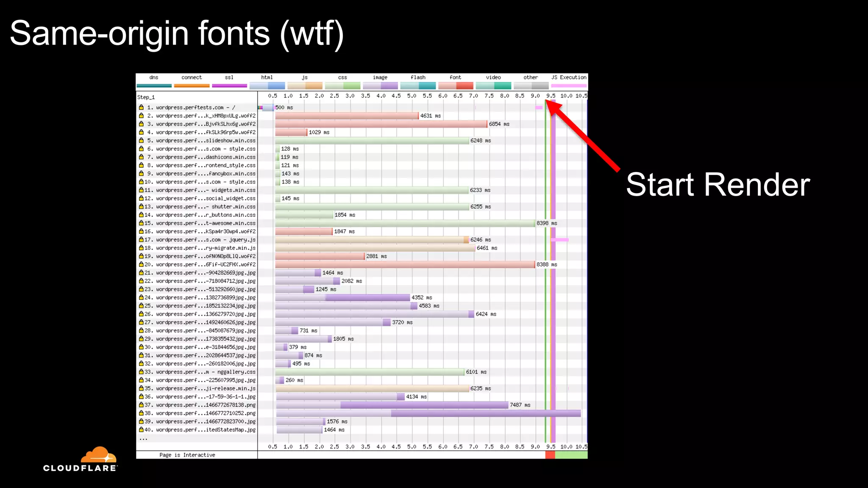Image resolution: width=868 pixels, height=488 pixels.
Task: Click the connect legend orange bar
Action: 192,86
